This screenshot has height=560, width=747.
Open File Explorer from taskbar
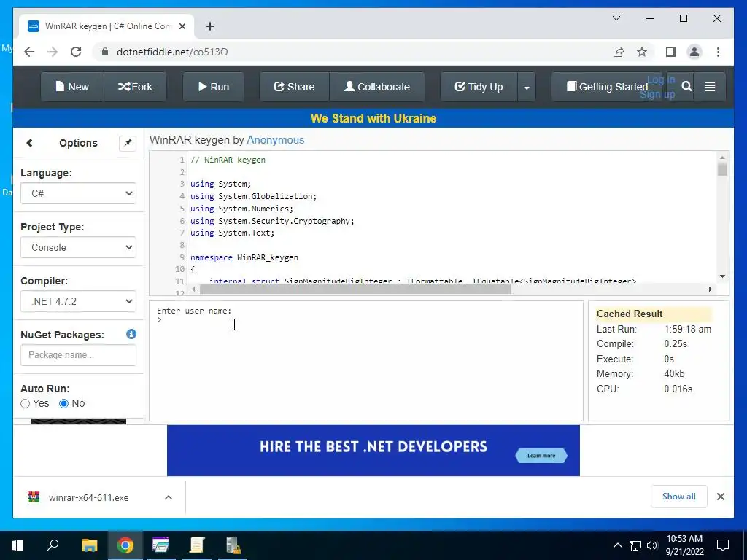tap(89, 545)
